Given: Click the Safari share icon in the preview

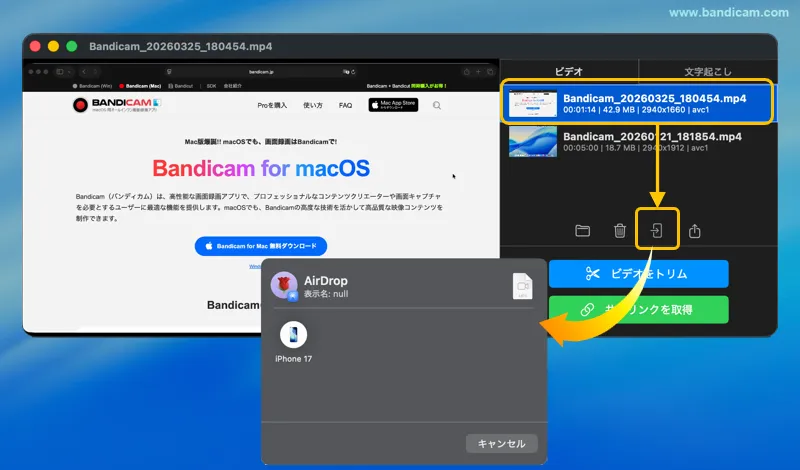Looking at the screenshot, I should coord(466,72).
